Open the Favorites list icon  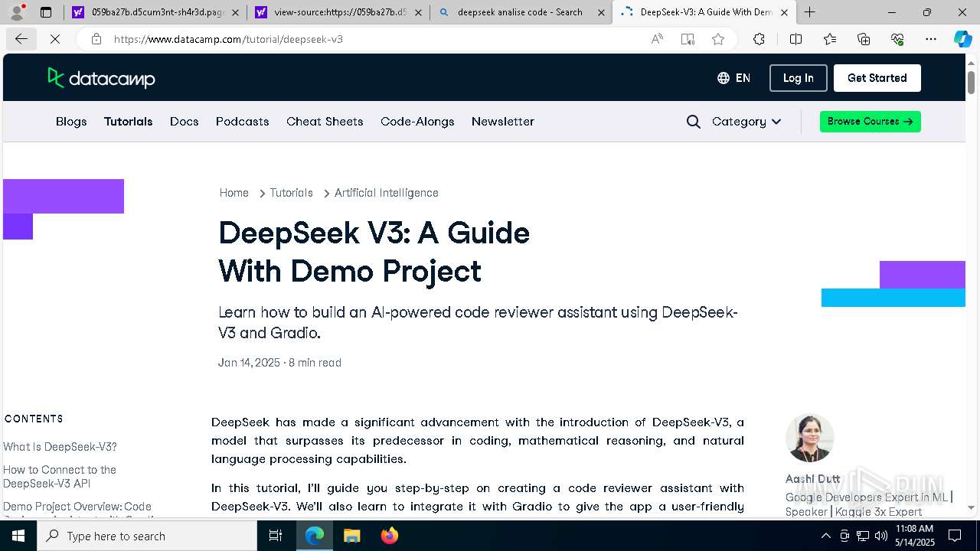[x=830, y=39]
